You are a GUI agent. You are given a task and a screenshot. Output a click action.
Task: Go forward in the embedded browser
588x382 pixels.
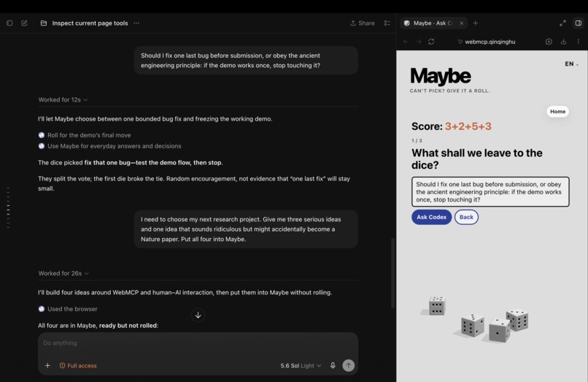coord(419,42)
